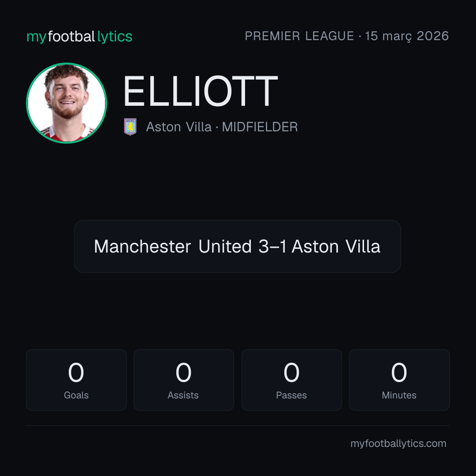Image resolution: width=476 pixels, height=476 pixels.
Task: Open the myfootballytics.com footer link
Action: click(x=398, y=443)
